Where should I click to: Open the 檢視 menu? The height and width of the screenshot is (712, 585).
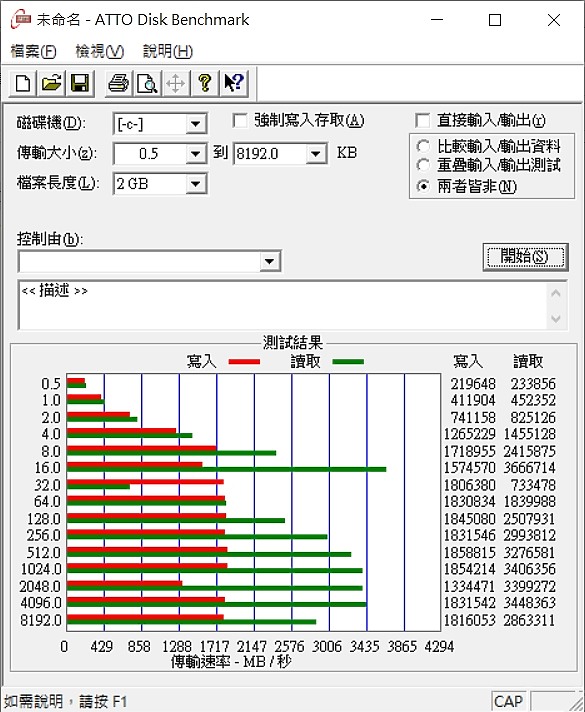coord(99,51)
